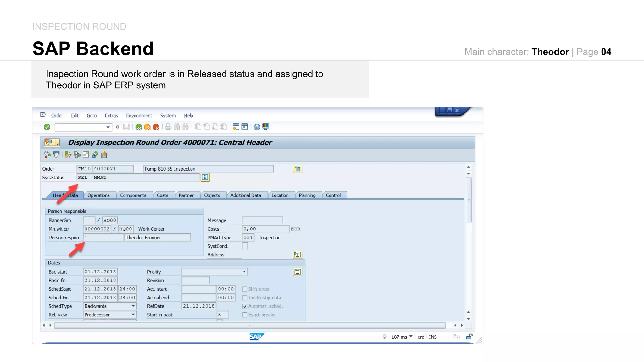Toggle the Automat. sched. checkbox
Screen dimensions: 644x362
pos(245,306)
